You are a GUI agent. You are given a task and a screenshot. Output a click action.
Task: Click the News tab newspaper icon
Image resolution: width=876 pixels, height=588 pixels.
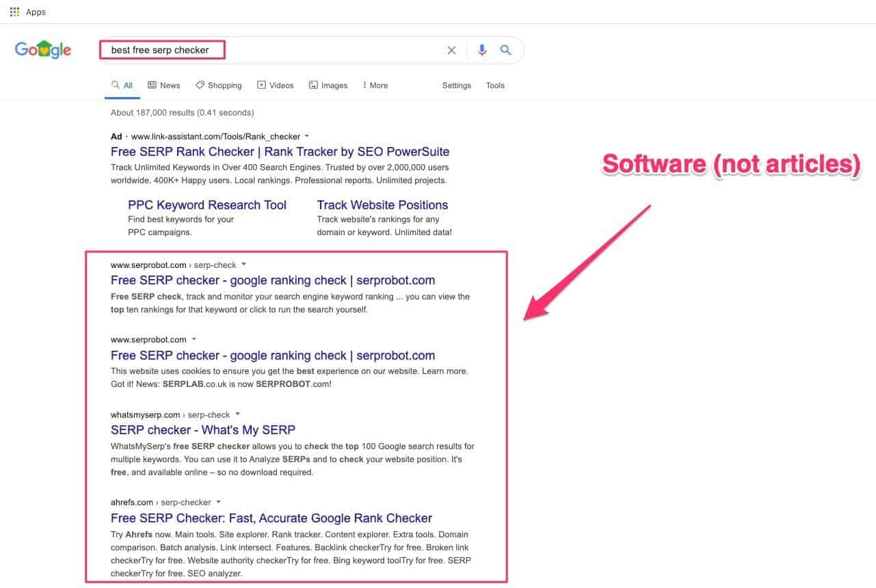(152, 84)
